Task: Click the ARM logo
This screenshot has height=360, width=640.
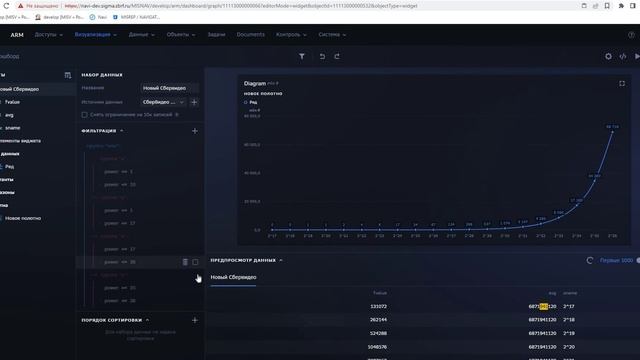Action: [17, 35]
